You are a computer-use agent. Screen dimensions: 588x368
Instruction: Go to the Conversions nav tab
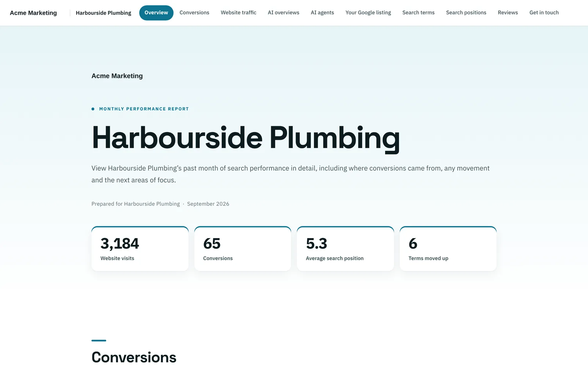[x=194, y=13]
